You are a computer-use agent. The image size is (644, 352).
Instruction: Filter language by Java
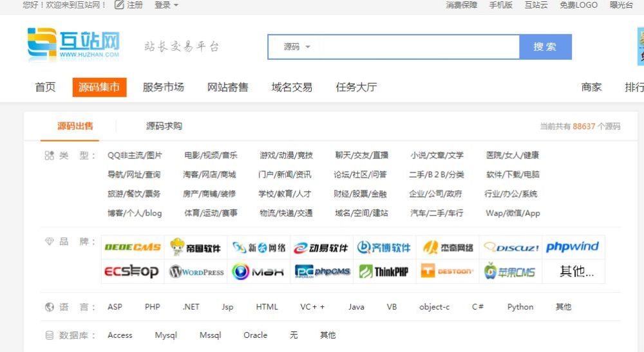[356, 307]
